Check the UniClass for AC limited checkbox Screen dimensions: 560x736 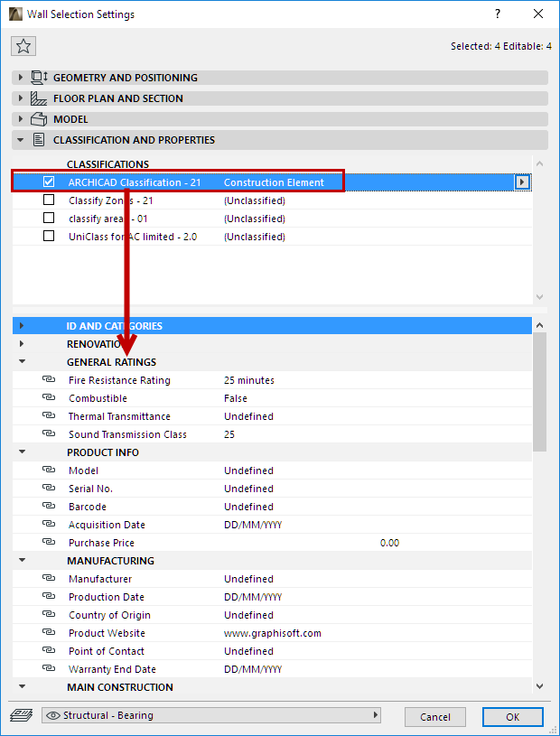coord(49,236)
